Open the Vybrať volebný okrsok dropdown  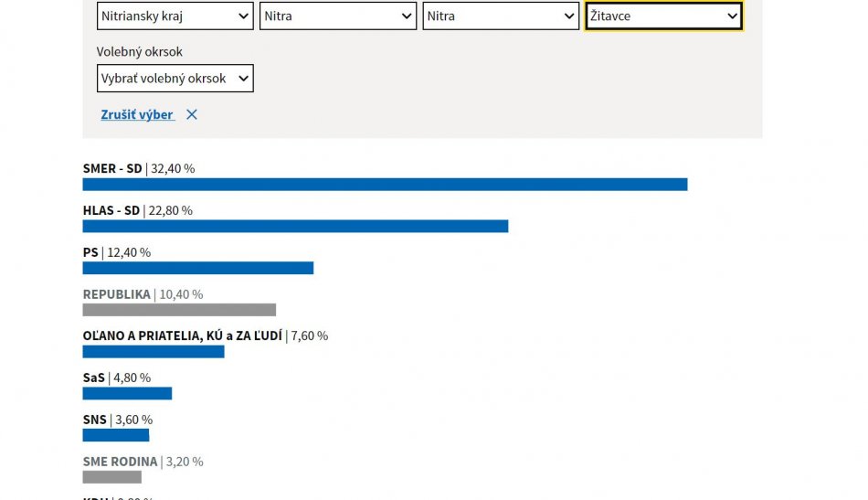tap(175, 79)
